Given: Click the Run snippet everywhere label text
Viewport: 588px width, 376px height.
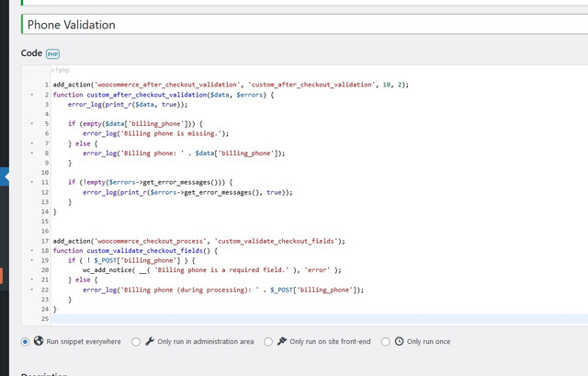Looking at the screenshot, I should pyautogui.click(x=84, y=341).
